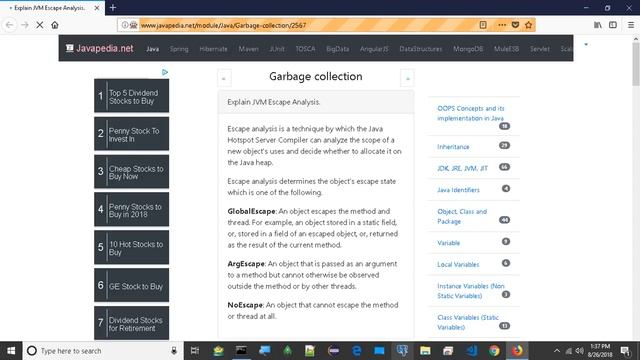Image resolution: width=640 pixels, height=360 pixels.
Task: Open the Inheritance topic link
Action: tap(453, 147)
